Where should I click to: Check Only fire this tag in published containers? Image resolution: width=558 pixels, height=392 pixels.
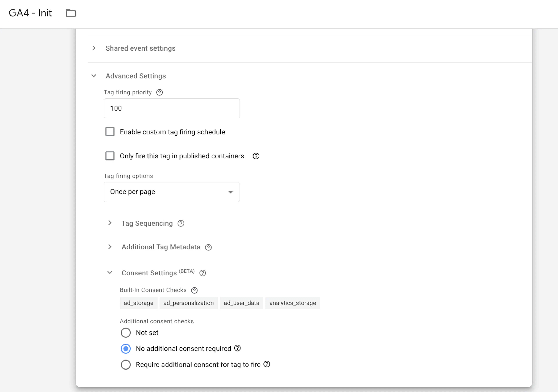[110, 156]
